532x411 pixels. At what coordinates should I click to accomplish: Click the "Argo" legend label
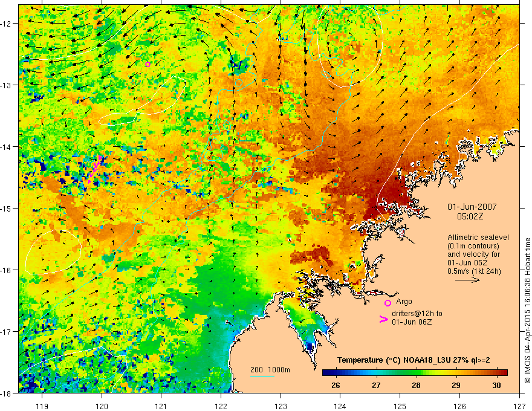point(404,302)
